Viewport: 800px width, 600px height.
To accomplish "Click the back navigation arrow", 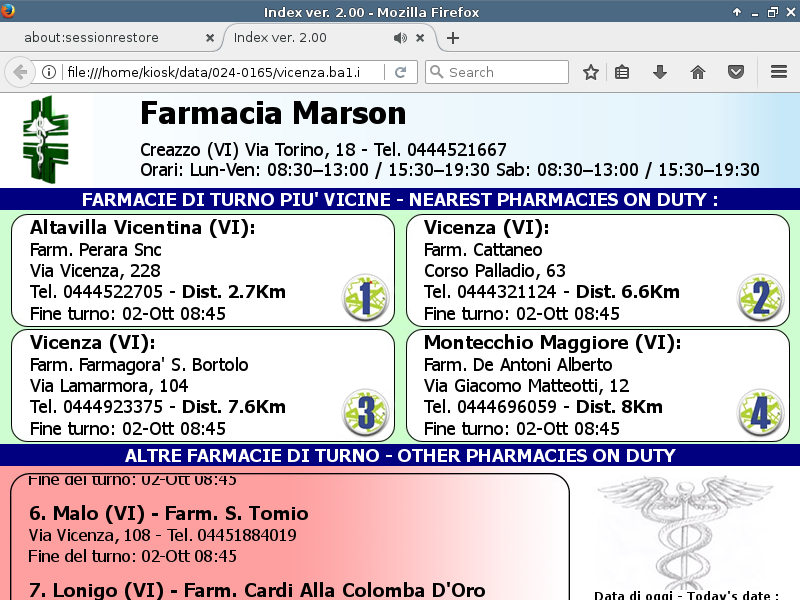I will tap(20, 72).
